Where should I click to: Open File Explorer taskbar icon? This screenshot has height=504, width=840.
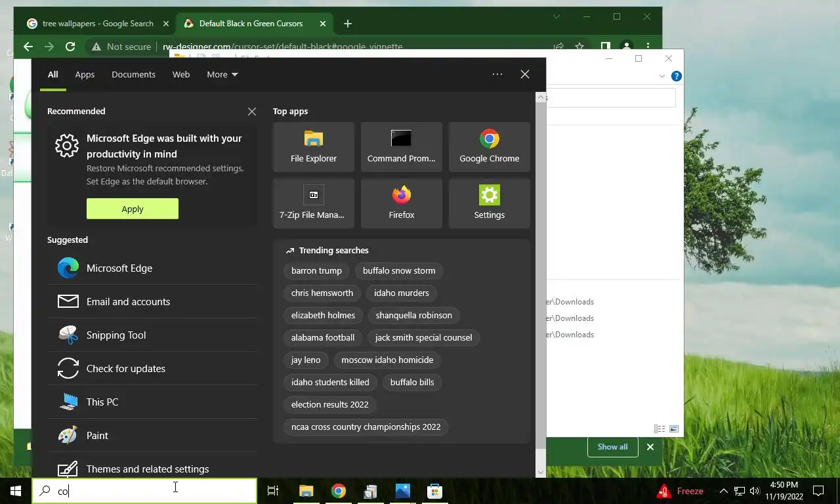point(306,491)
